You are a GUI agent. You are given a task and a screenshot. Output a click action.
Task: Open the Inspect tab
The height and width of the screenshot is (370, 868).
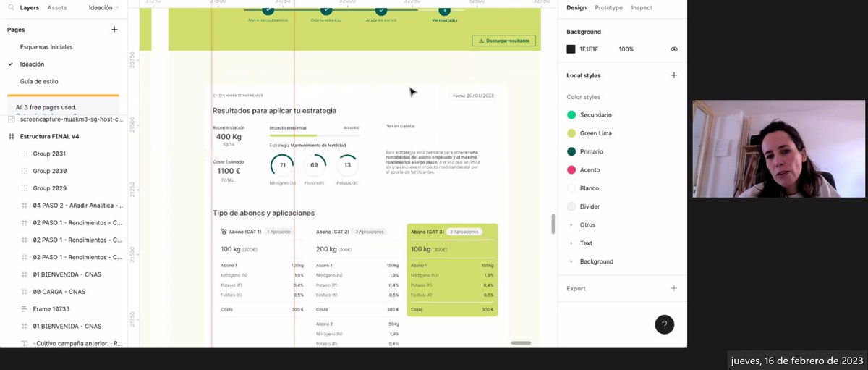642,8
